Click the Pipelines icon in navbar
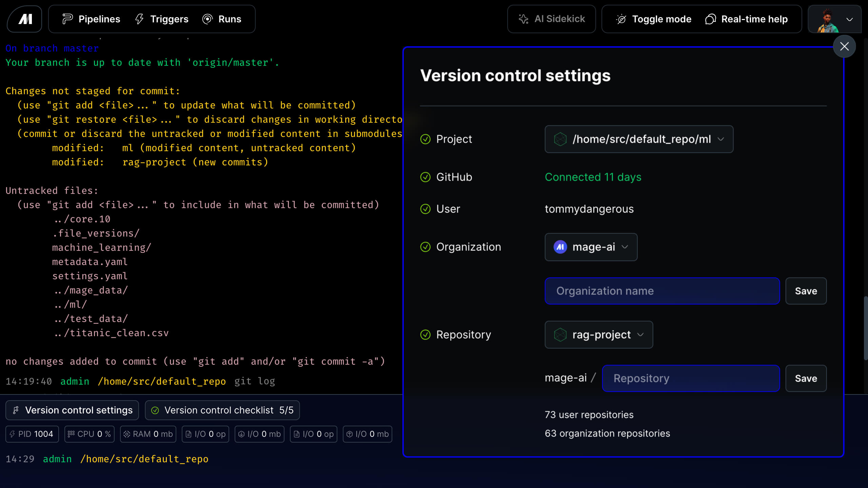The width and height of the screenshot is (868, 488). point(67,19)
